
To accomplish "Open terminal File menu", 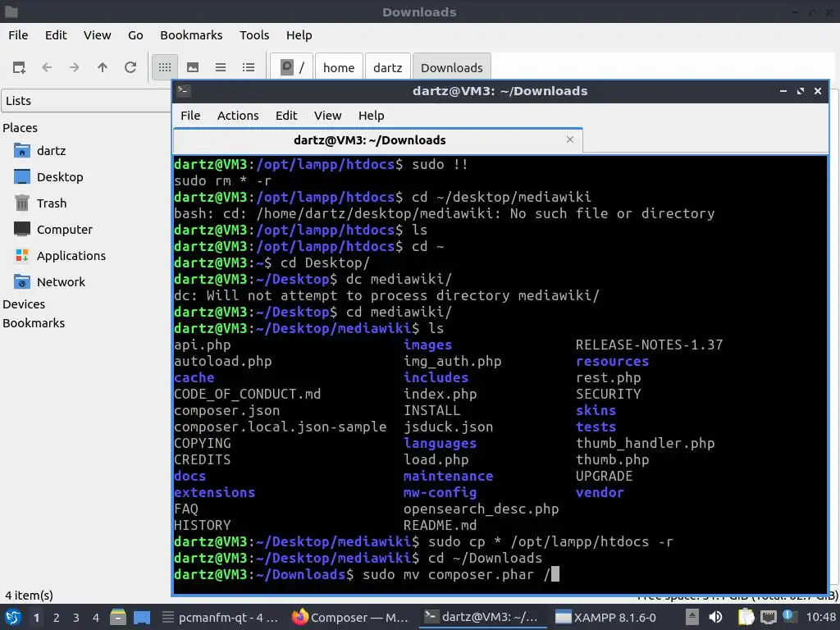I will pos(190,116).
